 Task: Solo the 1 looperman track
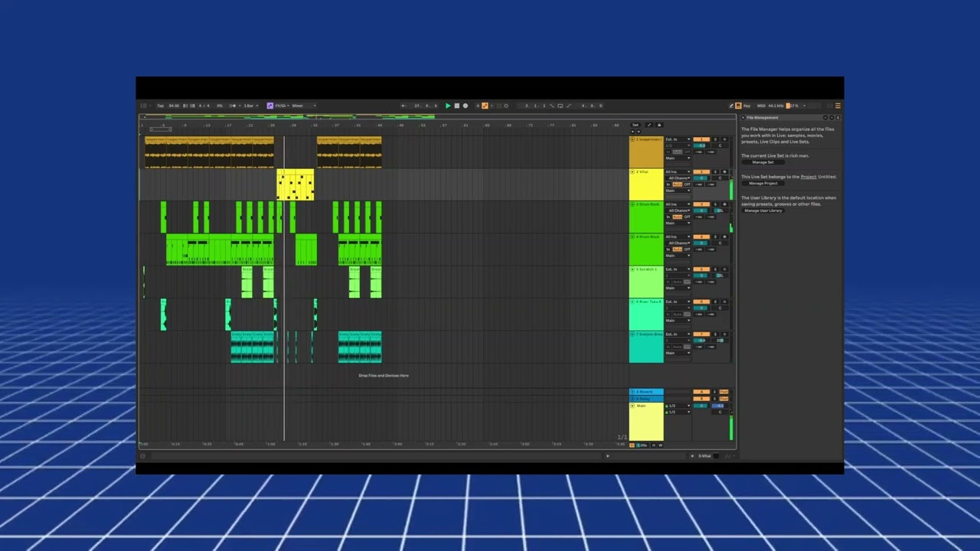click(715, 139)
